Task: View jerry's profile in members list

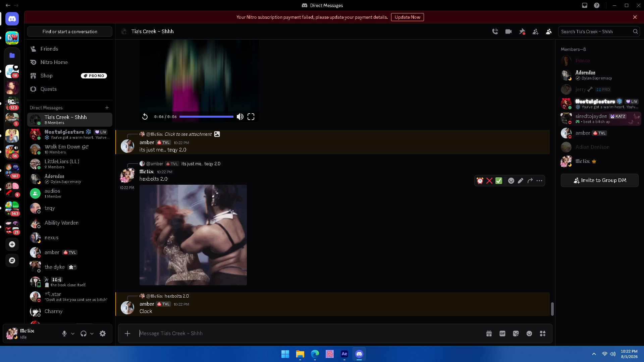Action: point(600,89)
